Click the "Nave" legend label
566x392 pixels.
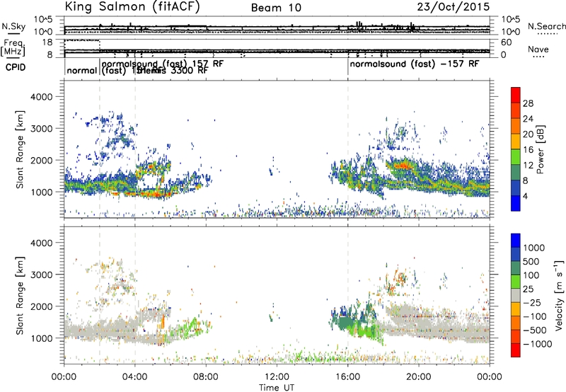(x=538, y=50)
